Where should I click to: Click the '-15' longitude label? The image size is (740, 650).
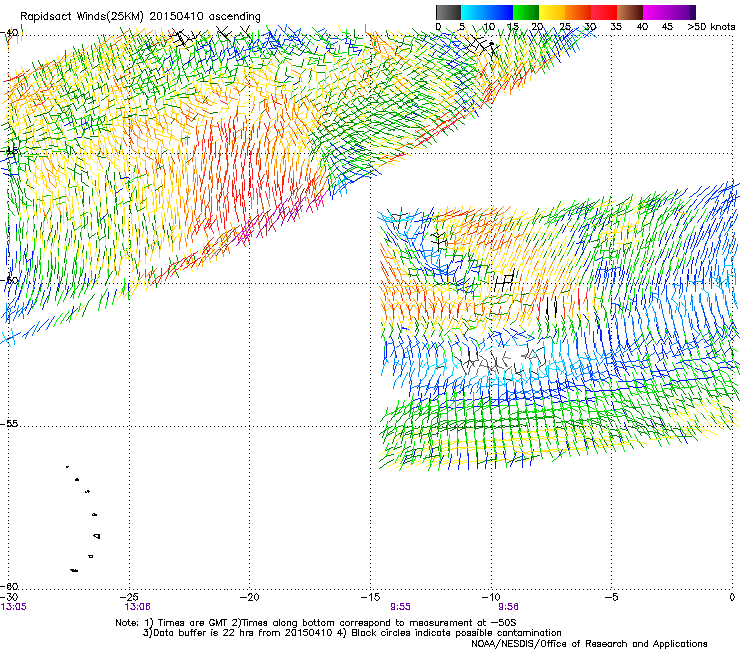(x=370, y=598)
